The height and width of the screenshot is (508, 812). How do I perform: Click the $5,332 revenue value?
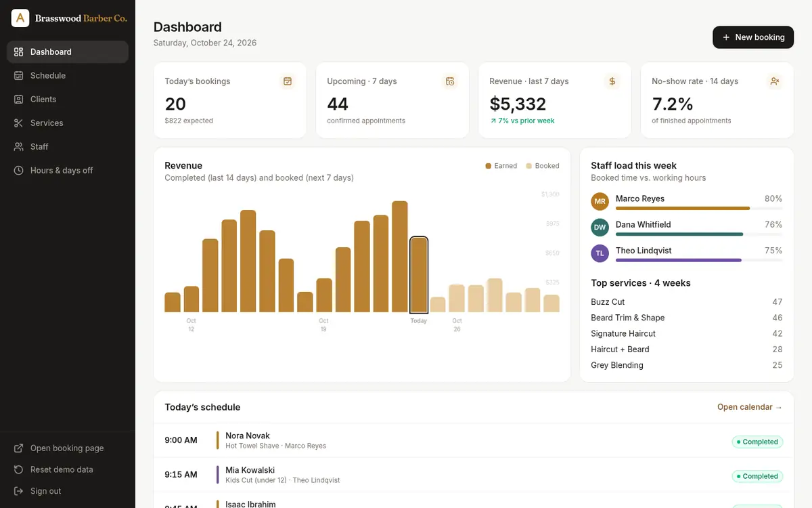pos(518,104)
